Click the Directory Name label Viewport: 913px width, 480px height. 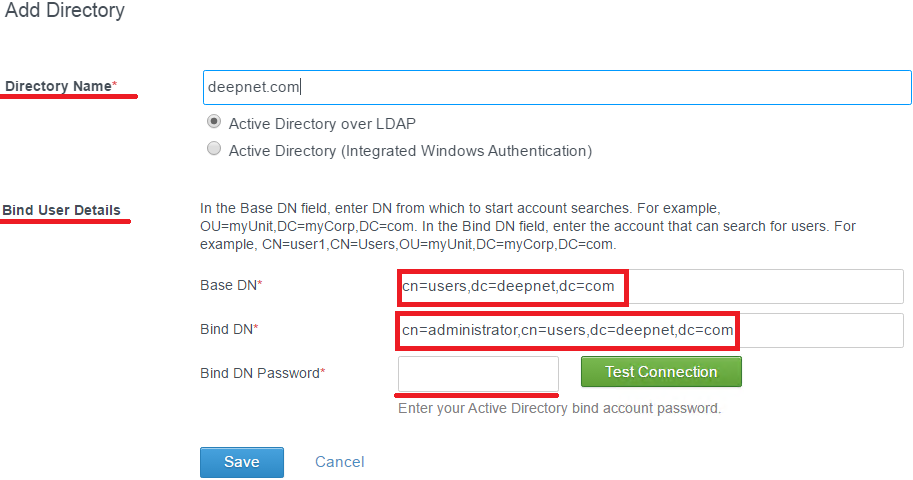point(58,86)
